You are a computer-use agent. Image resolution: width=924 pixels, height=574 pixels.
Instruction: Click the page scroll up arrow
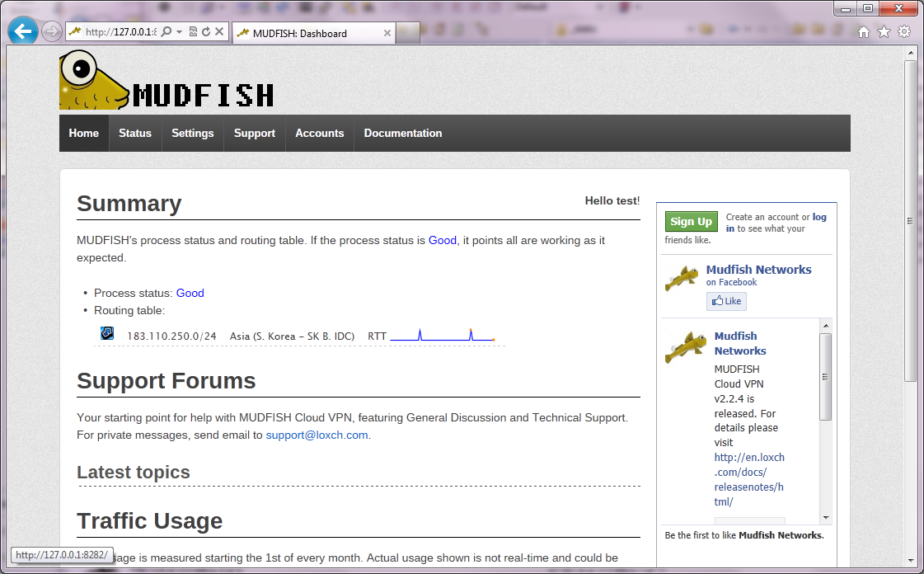[911, 53]
